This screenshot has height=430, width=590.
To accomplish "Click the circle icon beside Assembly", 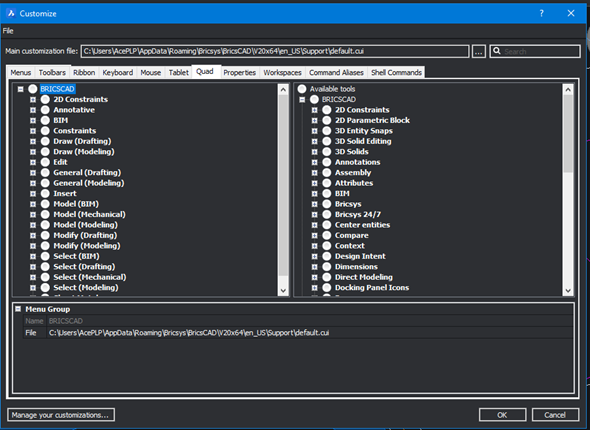I will (327, 173).
